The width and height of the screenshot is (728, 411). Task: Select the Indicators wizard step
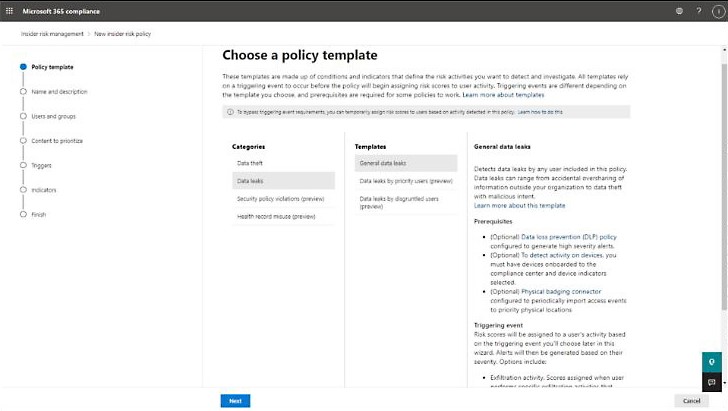click(38, 190)
